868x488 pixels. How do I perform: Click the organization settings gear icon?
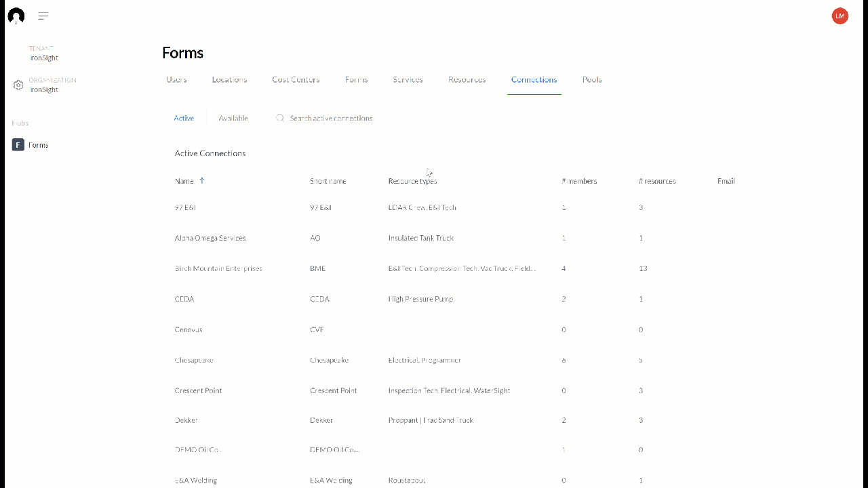click(x=18, y=85)
